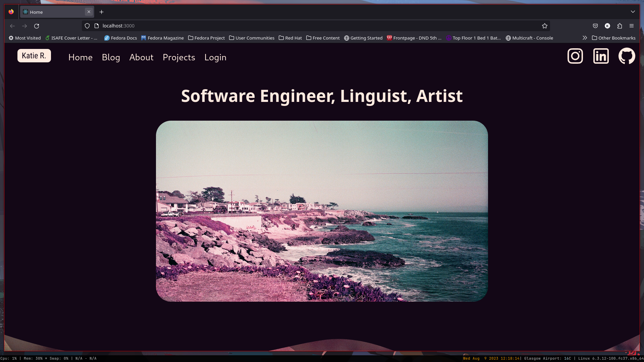This screenshot has height=362, width=644.
Task: Show more bookmarks with the chevron
Action: click(x=585, y=38)
